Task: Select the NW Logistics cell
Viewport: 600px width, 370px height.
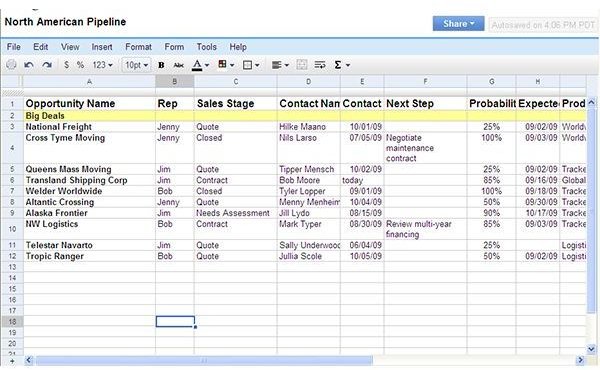Action: coord(89,229)
